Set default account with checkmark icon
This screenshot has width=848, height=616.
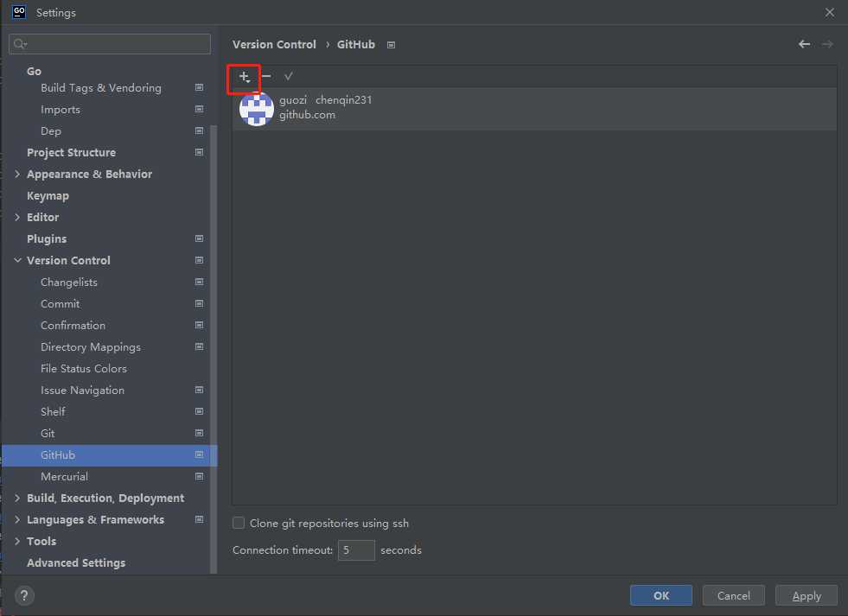click(288, 77)
